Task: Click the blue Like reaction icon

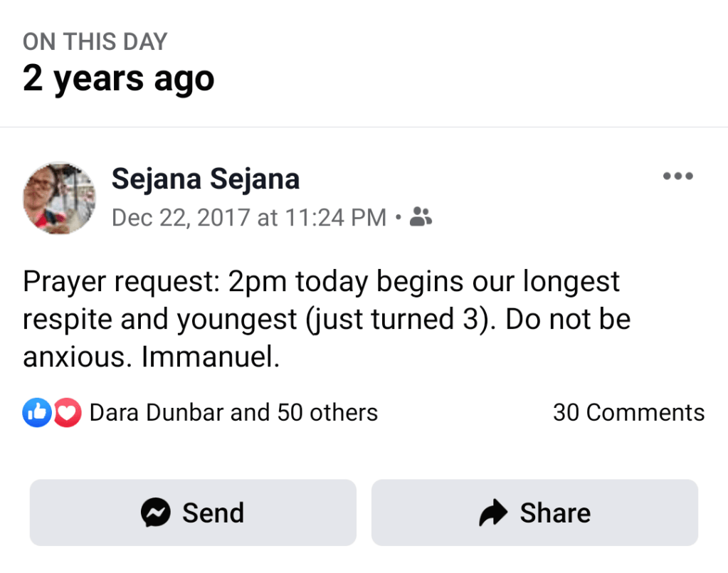Action: (37, 413)
